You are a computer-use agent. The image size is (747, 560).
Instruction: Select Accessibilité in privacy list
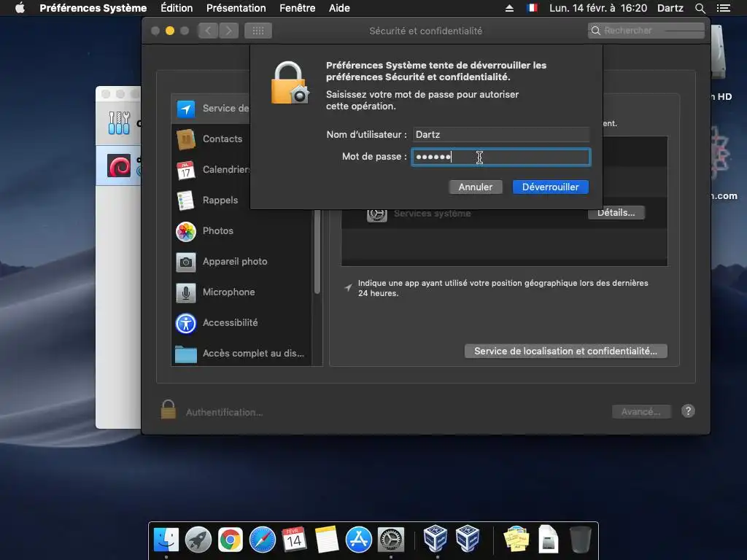pos(241,323)
